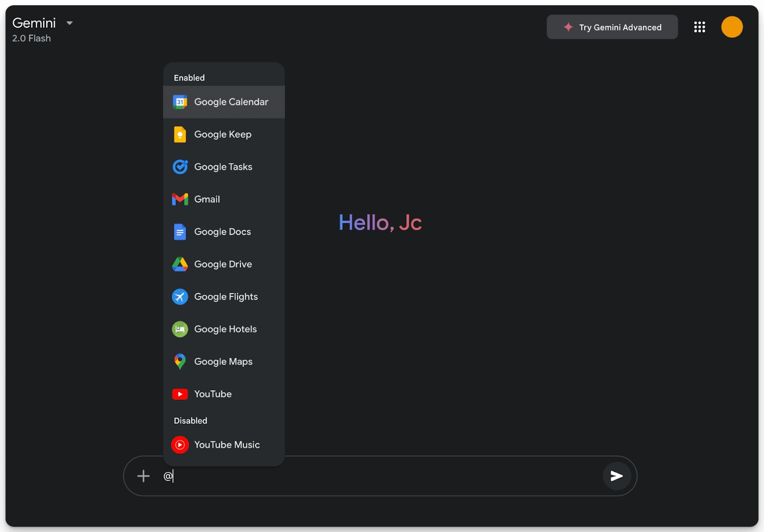Click the Google Maps pin icon

pyautogui.click(x=180, y=362)
